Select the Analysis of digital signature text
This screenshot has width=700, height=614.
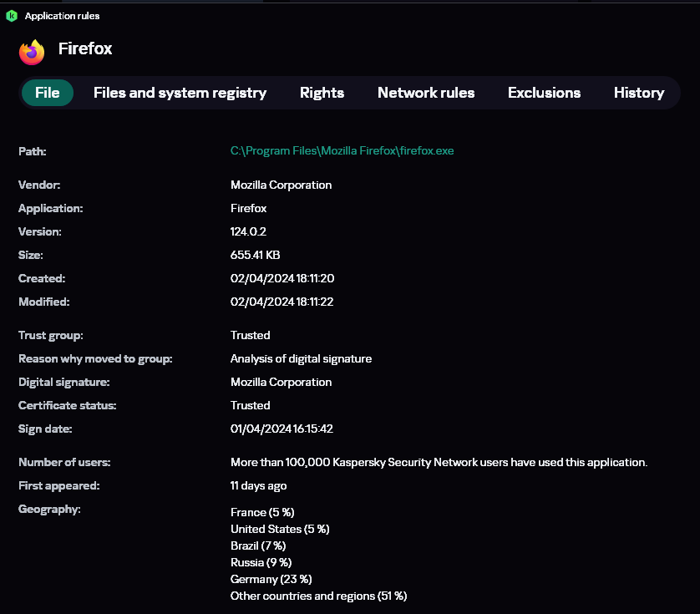coord(301,358)
